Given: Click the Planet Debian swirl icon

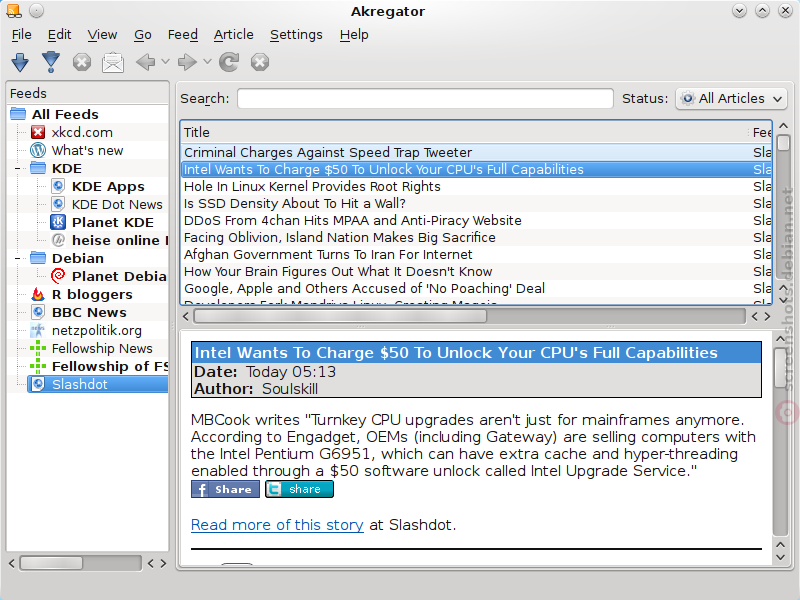Looking at the screenshot, I should click(x=58, y=276).
